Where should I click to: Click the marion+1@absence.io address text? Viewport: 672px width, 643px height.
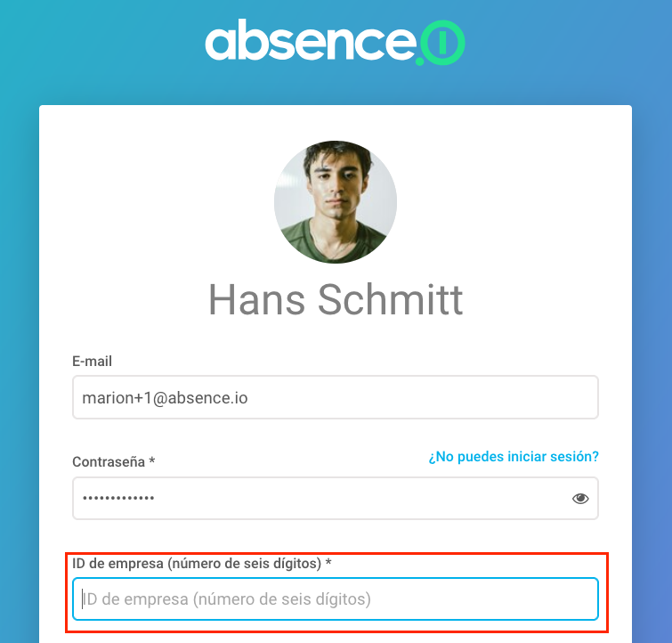(165, 398)
